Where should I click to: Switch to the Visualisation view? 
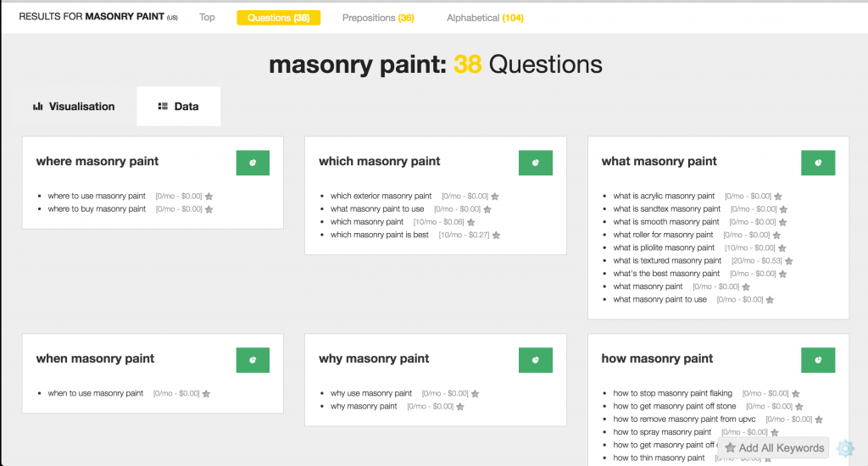coord(74,107)
